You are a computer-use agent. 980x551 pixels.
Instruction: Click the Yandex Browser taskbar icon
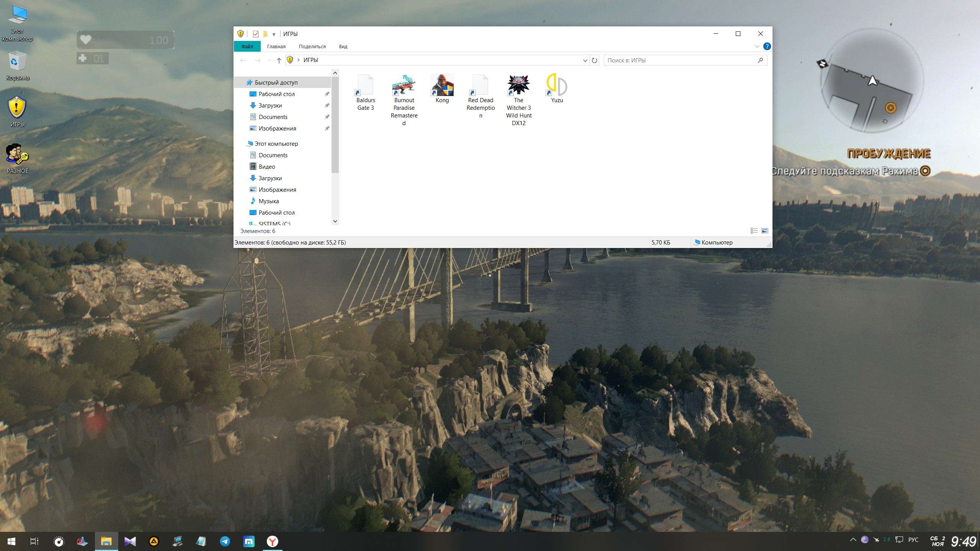[x=272, y=541]
